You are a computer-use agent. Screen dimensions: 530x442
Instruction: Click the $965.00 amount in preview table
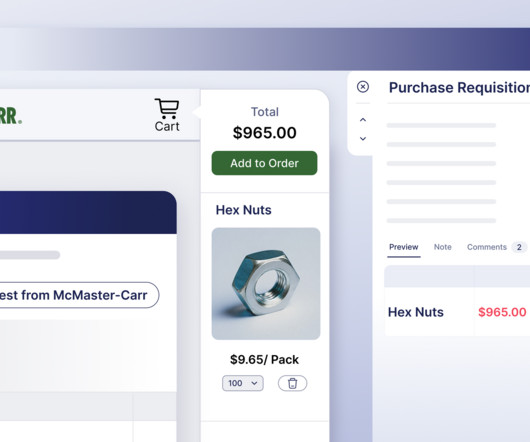pos(502,312)
